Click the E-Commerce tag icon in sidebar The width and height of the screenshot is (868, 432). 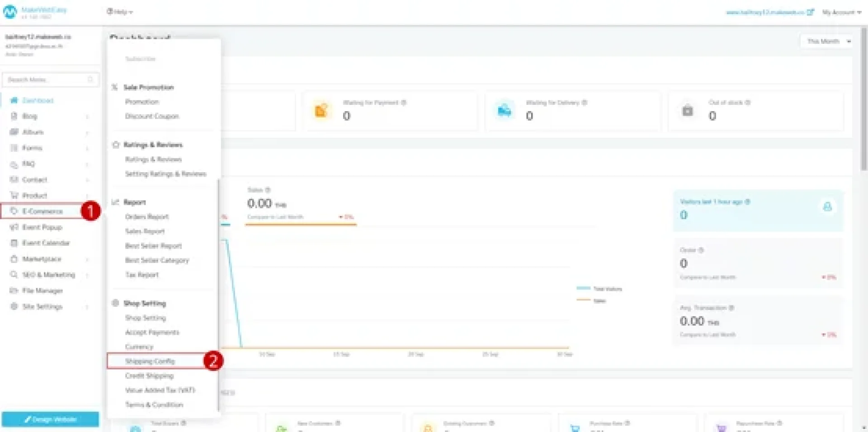pos(14,211)
